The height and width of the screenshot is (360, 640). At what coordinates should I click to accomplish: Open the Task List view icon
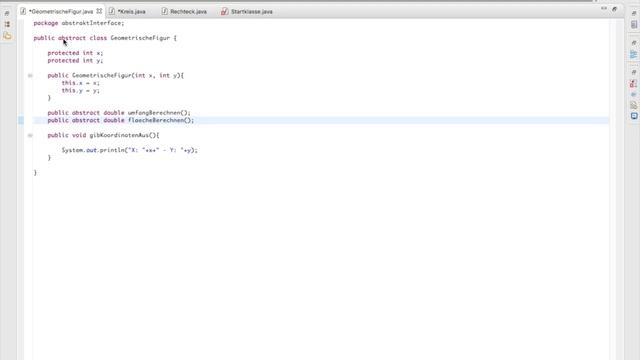pos(634,24)
